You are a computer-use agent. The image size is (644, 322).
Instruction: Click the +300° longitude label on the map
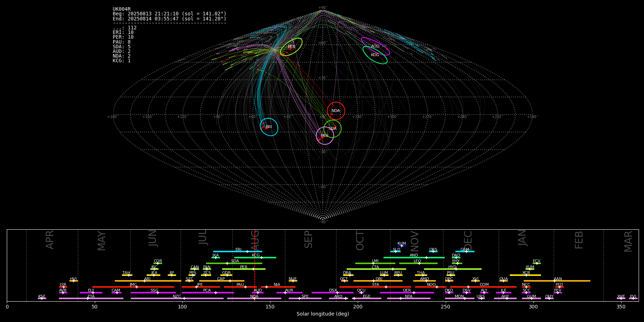pyautogui.click(x=392, y=117)
